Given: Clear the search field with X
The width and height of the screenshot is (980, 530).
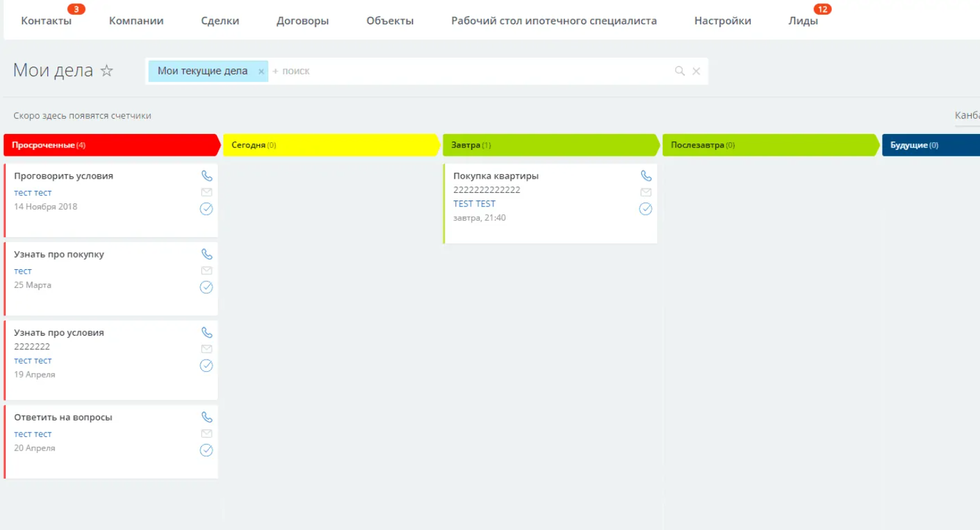Looking at the screenshot, I should [696, 71].
